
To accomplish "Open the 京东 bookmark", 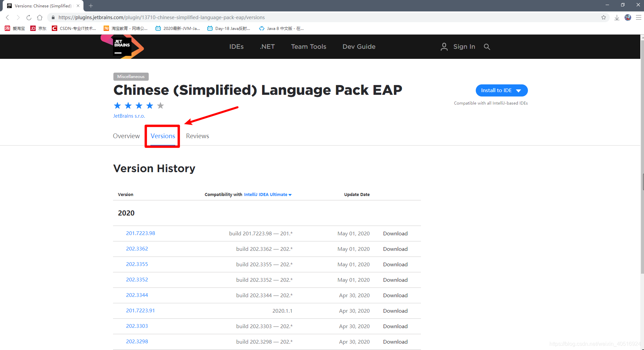I will (x=38, y=28).
